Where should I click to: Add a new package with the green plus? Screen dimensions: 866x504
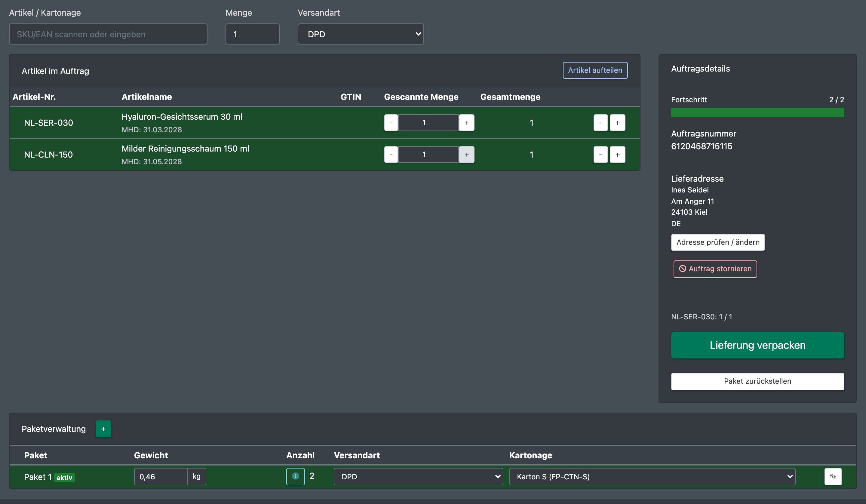coord(103,429)
